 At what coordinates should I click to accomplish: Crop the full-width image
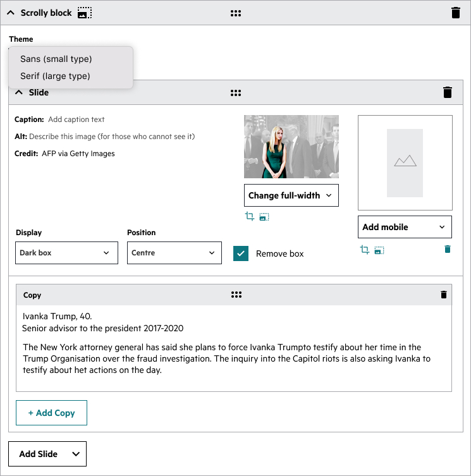pos(250,216)
